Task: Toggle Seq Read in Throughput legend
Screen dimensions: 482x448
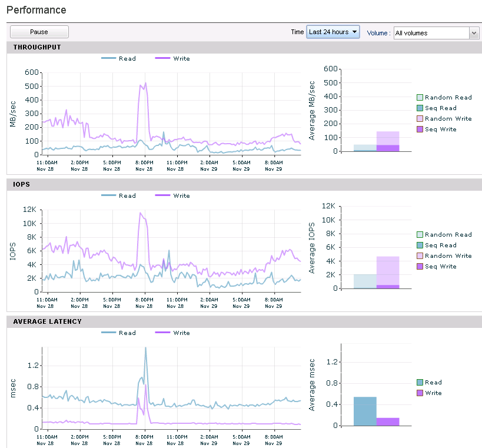Action: point(437,108)
